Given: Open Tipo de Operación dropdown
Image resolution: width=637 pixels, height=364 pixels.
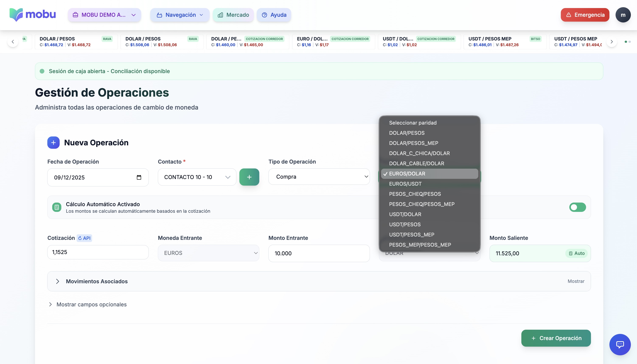Looking at the screenshot, I should (x=319, y=177).
